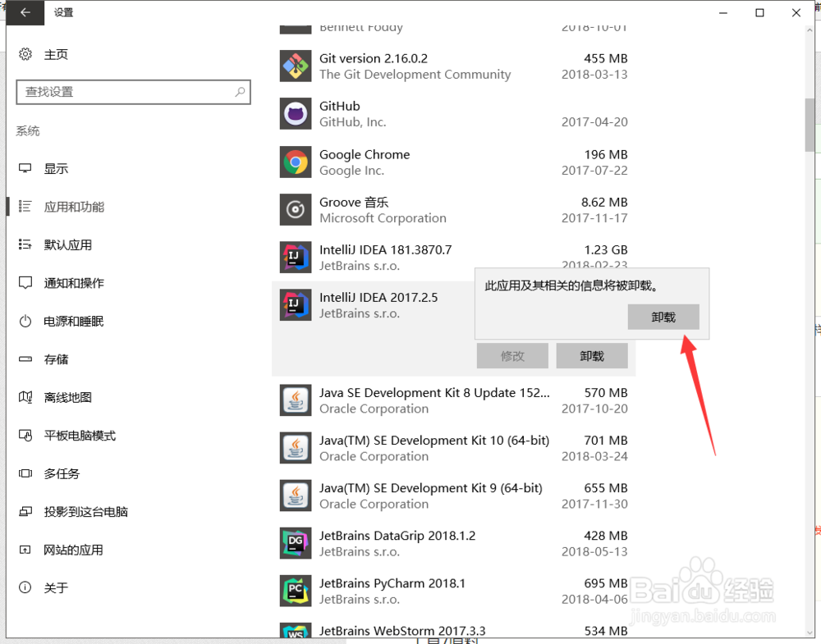Select the Projecting to this PC icon
Image resolution: width=821 pixels, height=644 pixels.
coord(25,512)
